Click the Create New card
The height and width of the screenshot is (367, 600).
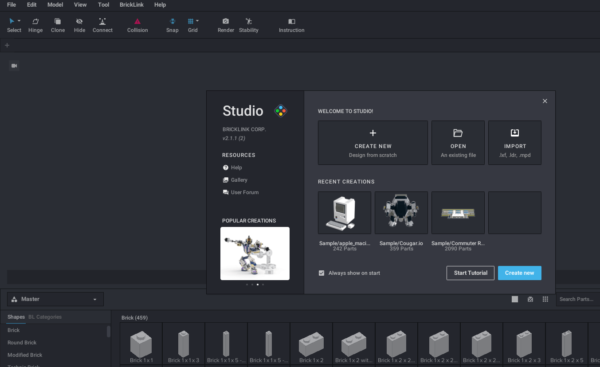click(x=373, y=143)
